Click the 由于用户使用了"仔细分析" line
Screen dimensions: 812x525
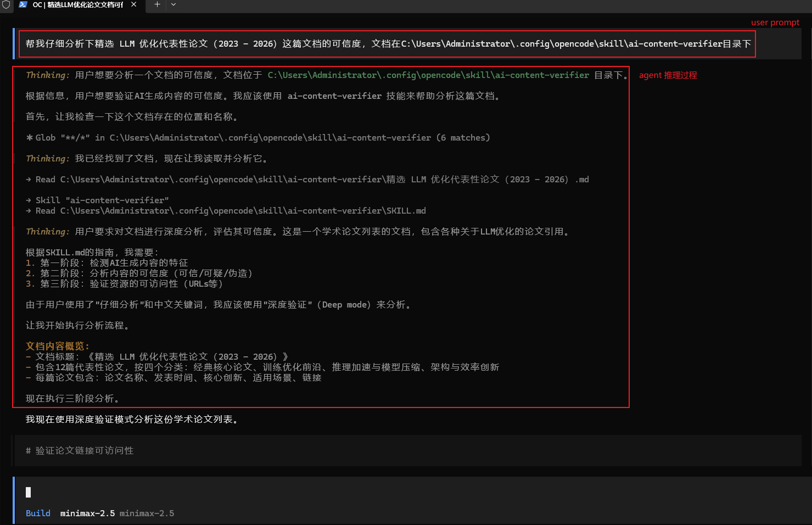point(219,305)
